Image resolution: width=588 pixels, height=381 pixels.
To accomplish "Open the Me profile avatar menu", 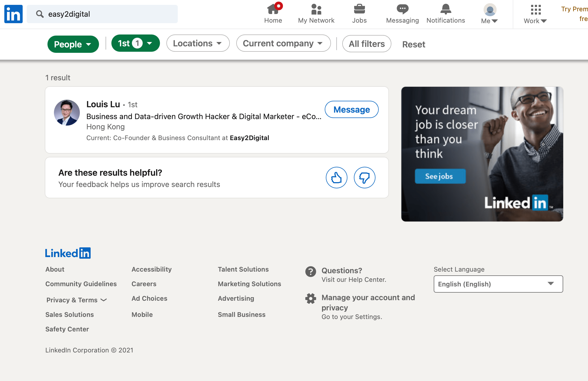I will point(490,10).
